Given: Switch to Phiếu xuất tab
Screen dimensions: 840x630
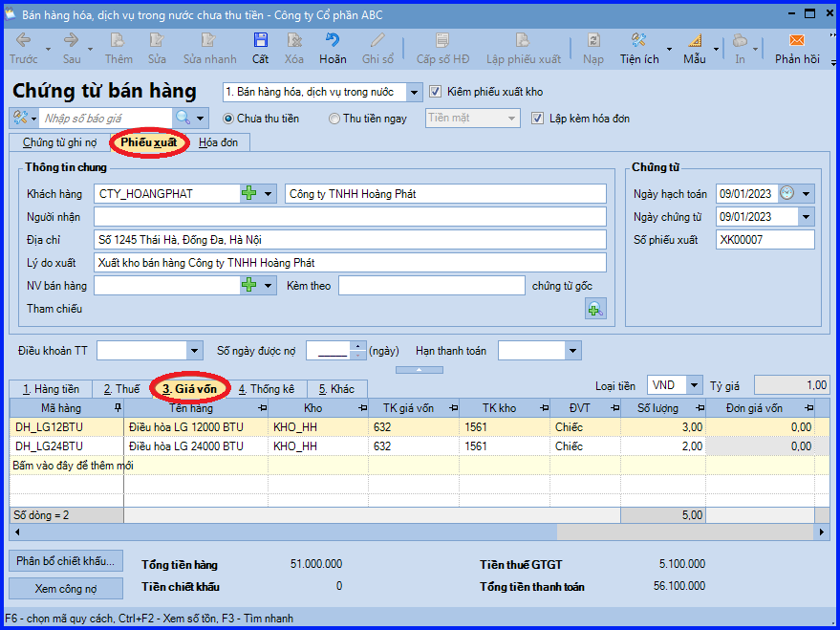Looking at the screenshot, I should (x=149, y=142).
